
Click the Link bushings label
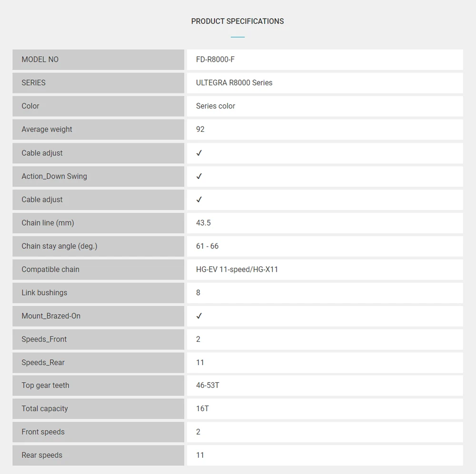coord(44,293)
